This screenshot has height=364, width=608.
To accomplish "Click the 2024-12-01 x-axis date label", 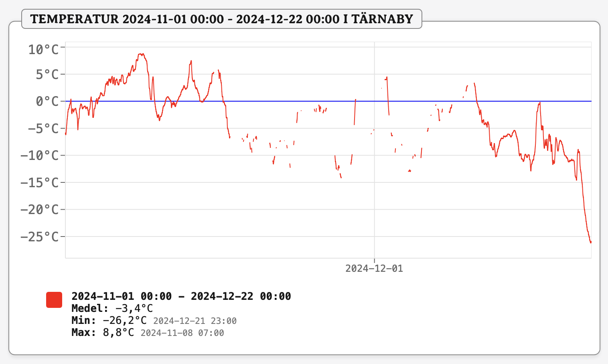I will (x=374, y=269).
